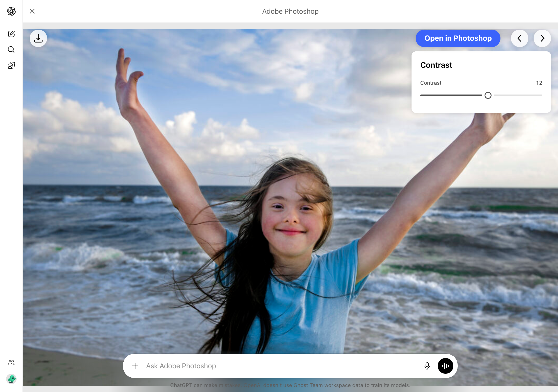558x392 pixels.
Task: Lower contrast by clicking the slider track
Action: [450, 95]
